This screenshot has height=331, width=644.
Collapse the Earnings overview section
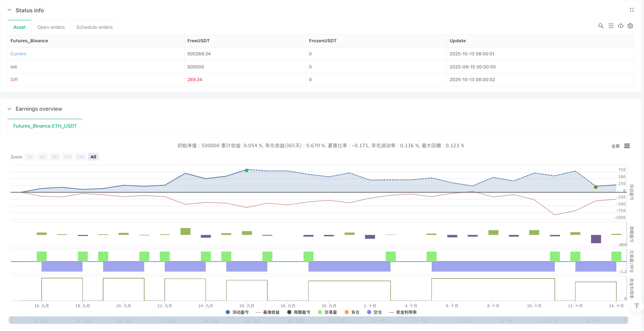[x=10, y=109]
